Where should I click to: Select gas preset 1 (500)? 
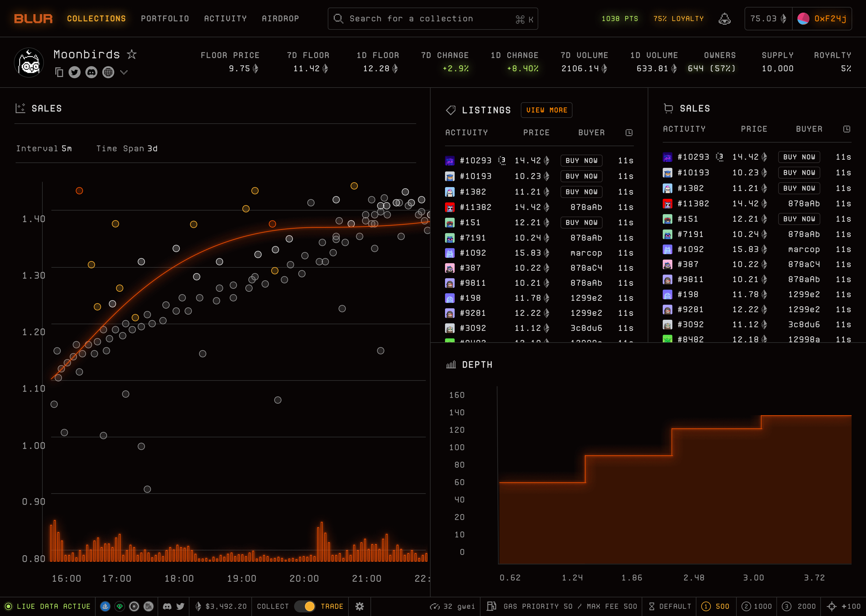tap(715, 606)
